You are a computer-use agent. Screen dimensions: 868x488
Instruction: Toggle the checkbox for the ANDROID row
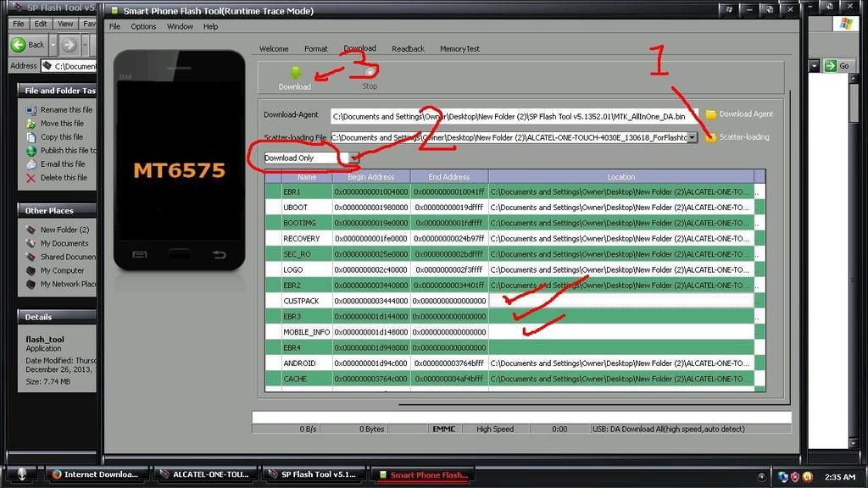point(273,363)
